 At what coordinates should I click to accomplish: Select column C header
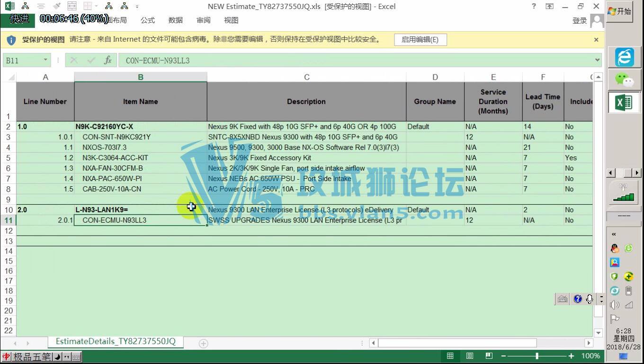306,77
